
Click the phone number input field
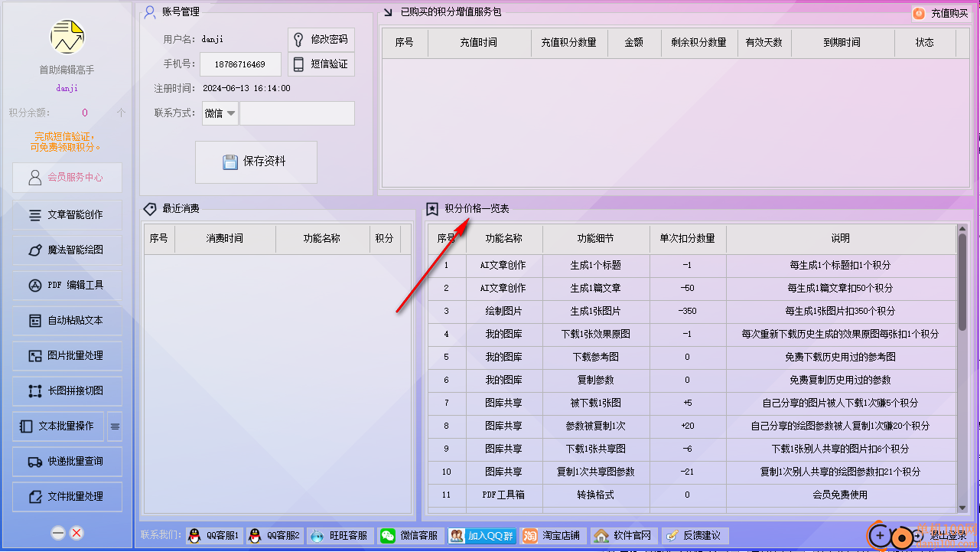[x=241, y=65]
